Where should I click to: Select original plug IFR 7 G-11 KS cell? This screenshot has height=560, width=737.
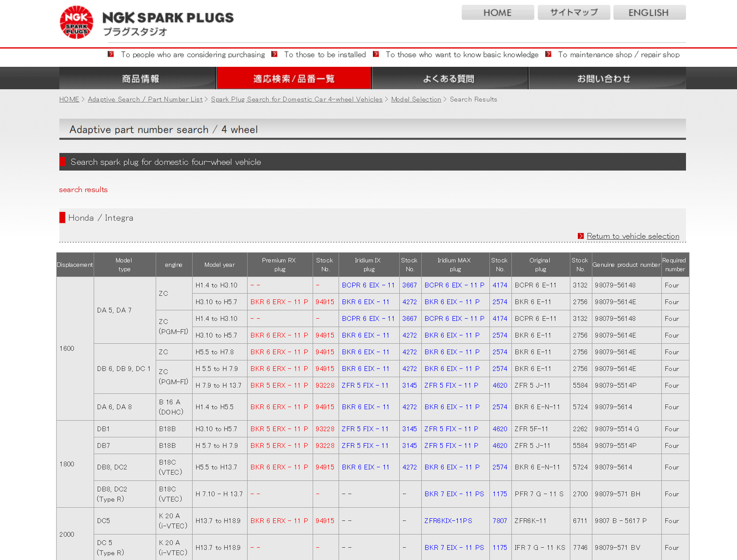coord(540,548)
